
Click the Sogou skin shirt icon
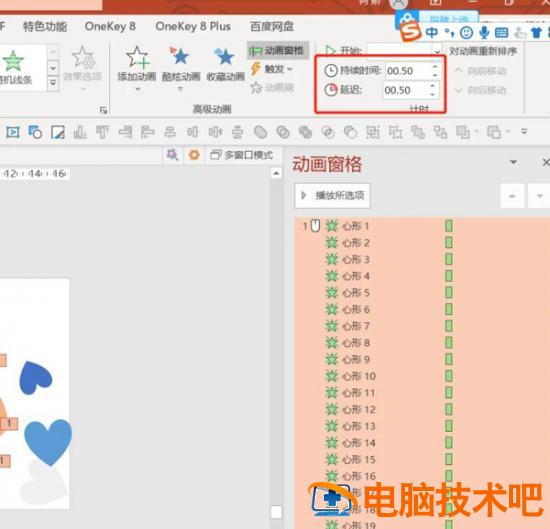536,33
